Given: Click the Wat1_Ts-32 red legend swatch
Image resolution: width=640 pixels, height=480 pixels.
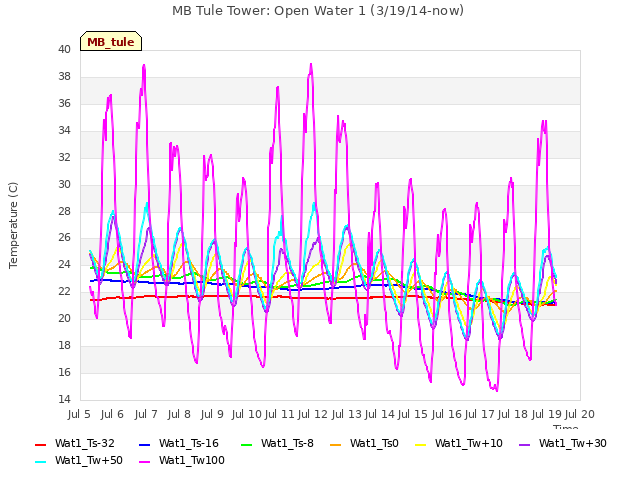Looking at the screenshot, I should pos(40,444).
